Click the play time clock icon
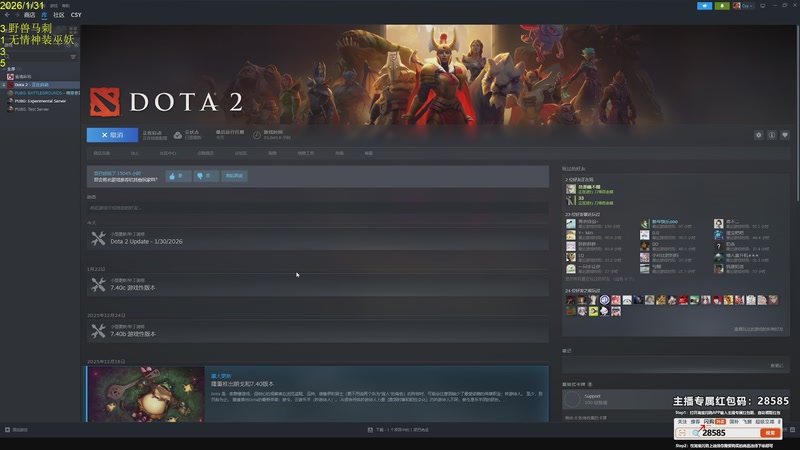The image size is (800, 450). 257,135
